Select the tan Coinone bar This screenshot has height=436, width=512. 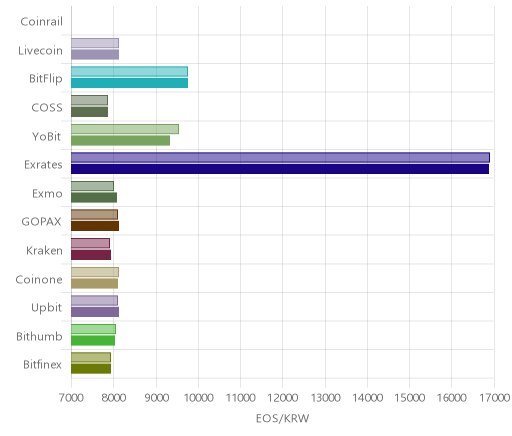pos(94,284)
